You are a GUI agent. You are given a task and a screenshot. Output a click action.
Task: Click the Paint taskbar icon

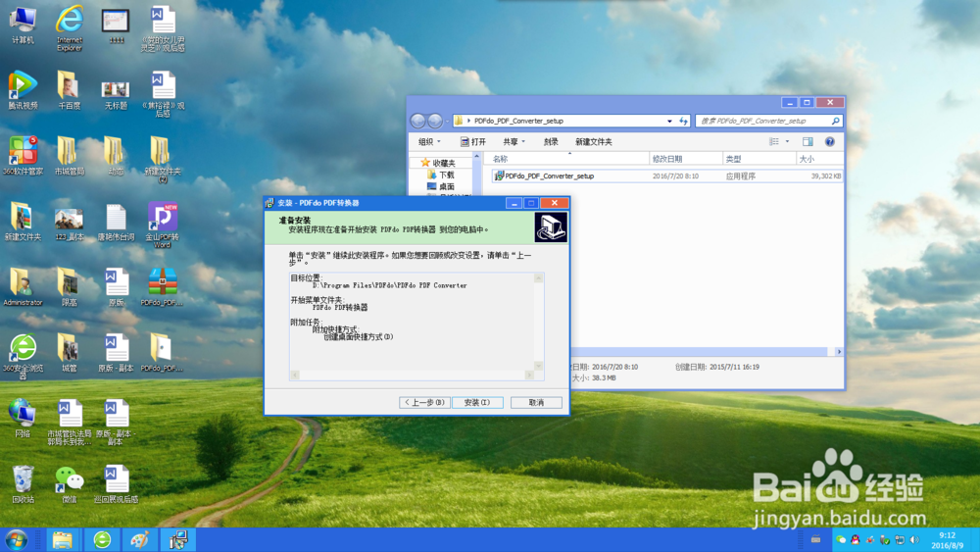pos(140,540)
